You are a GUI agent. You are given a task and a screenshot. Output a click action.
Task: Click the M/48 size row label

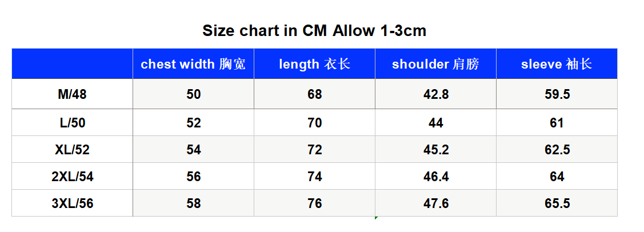(72, 94)
